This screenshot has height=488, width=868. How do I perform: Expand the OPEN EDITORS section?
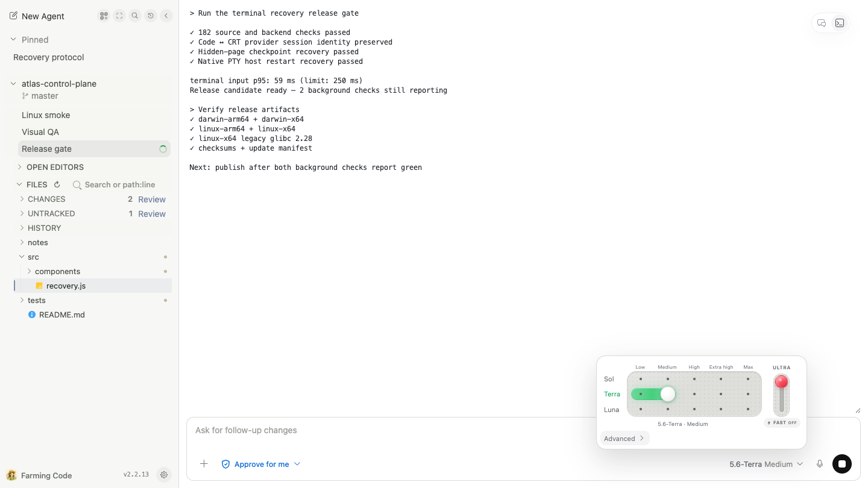click(x=20, y=167)
